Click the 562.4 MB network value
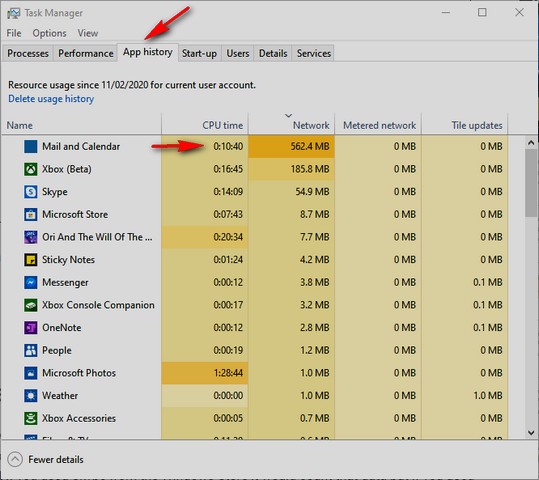 310,146
